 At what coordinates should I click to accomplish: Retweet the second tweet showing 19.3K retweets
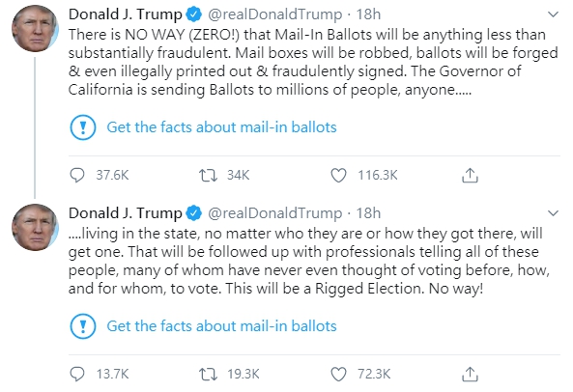(208, 374)
